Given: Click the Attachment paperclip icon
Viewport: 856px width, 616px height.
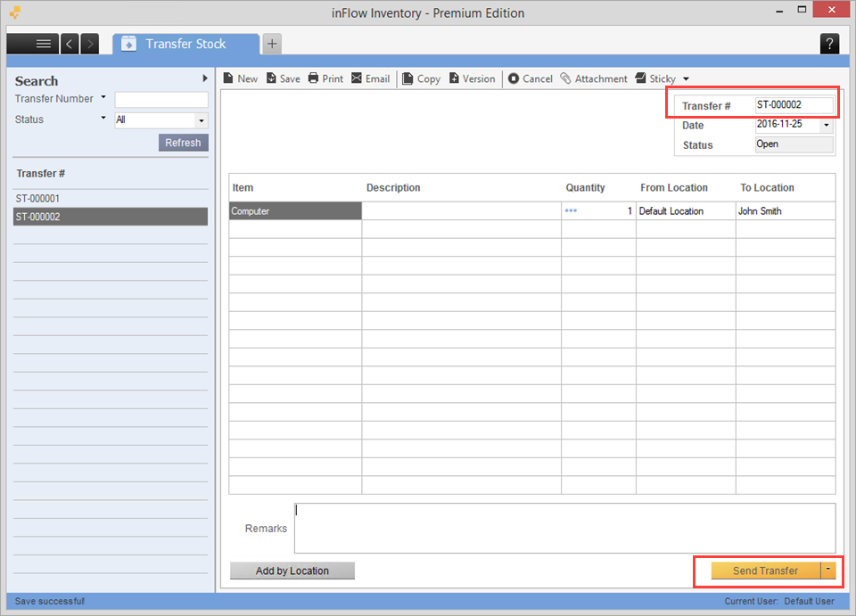Looking at the screenshot, I should [565, 78].
